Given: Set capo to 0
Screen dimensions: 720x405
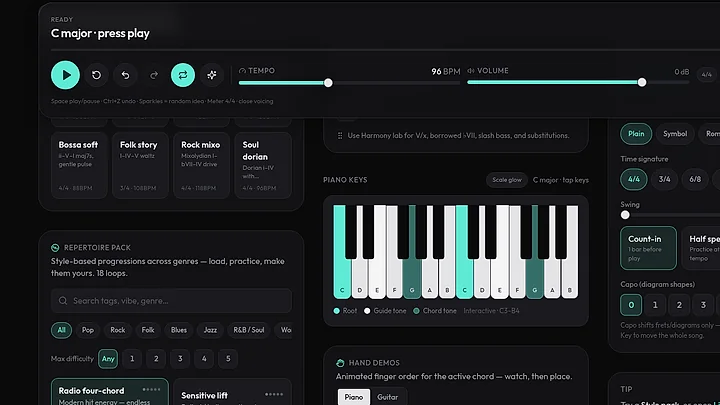Looking at the screenshot, I should pos(631,305).
